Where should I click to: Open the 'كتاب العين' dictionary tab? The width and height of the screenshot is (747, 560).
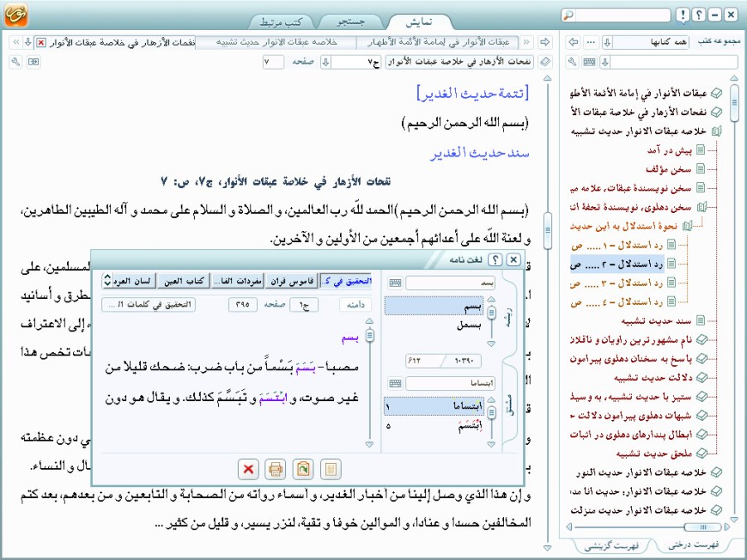point(184,281)
